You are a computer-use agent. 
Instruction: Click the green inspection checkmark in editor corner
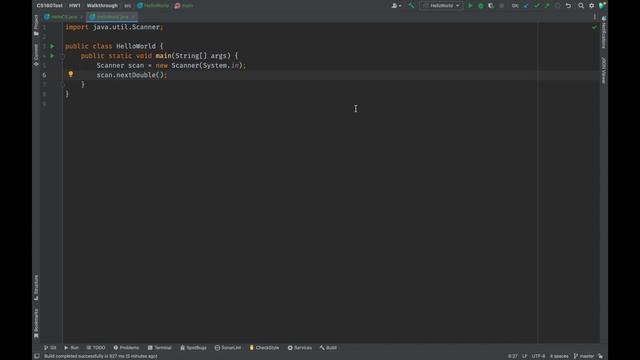594,27
